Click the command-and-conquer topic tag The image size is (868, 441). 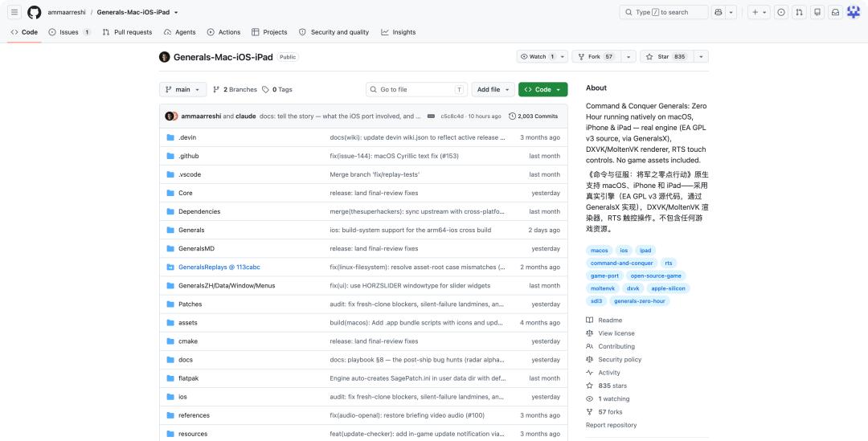pos(621,263)
